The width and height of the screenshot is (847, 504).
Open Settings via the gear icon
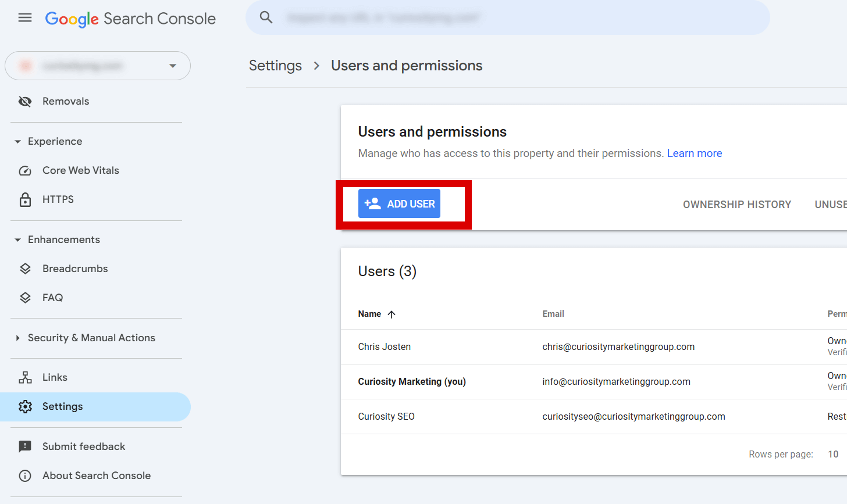pyautogui.click(x=26, y=406)
